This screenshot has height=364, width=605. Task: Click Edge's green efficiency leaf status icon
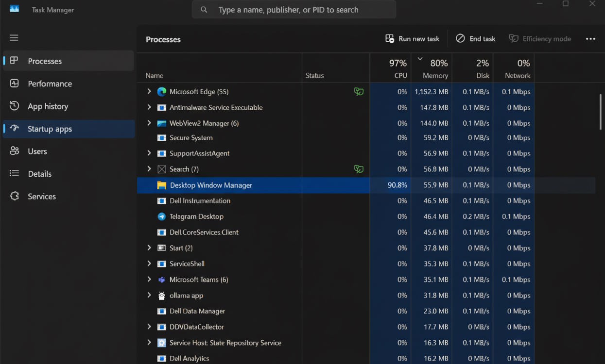(x=359, y=92)
